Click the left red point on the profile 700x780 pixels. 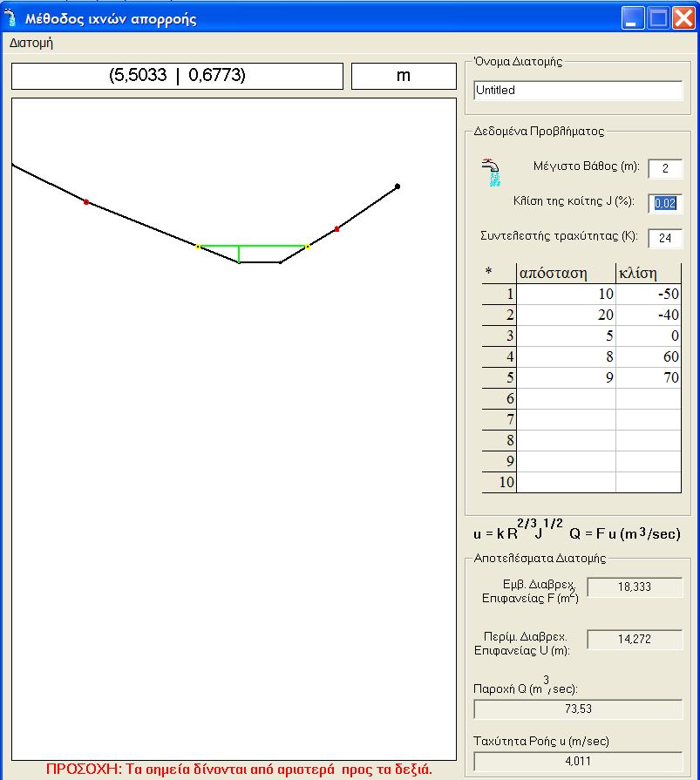[x=86, y=202]
